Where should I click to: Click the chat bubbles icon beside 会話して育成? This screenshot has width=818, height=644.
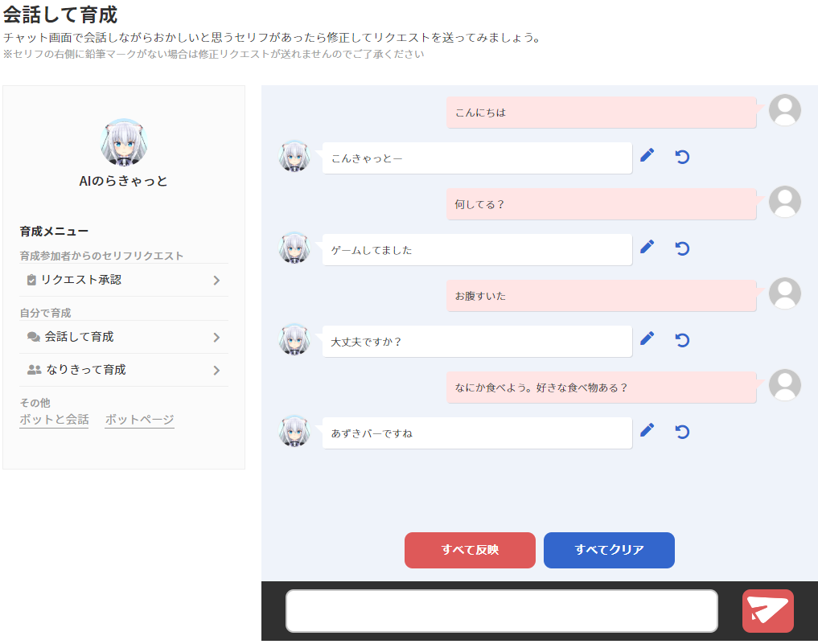[x=34, y=338]
